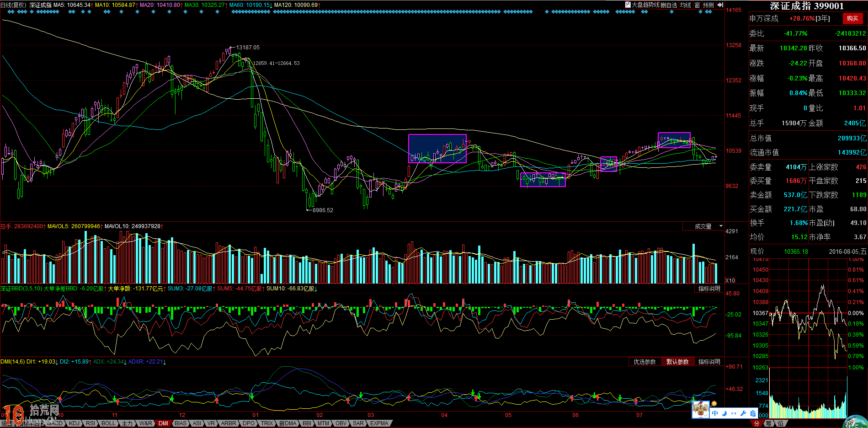Click the 删自选 remove-from-watchlist item
This screenshot has width=868, height=428.
(x=669, y=5)
